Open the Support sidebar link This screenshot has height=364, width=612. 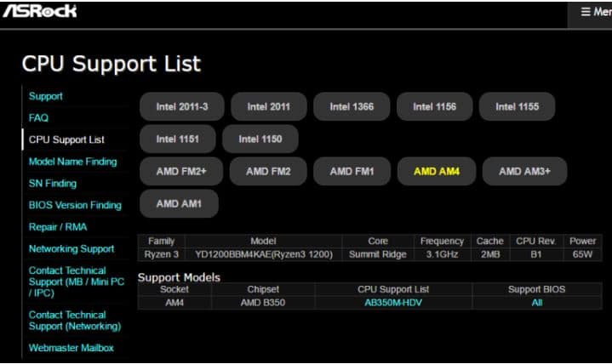tap(46, 96)
